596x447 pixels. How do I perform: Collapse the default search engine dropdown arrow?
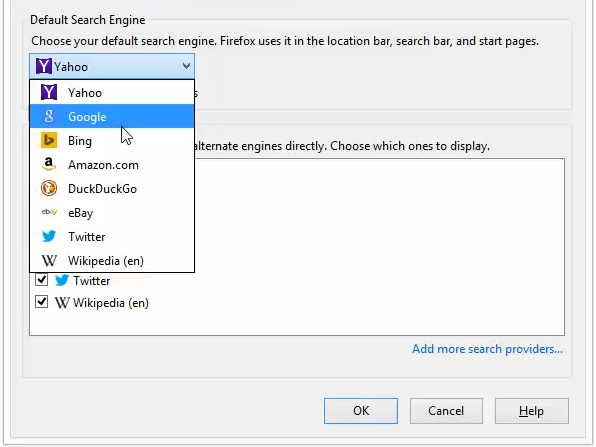point(186,66)
